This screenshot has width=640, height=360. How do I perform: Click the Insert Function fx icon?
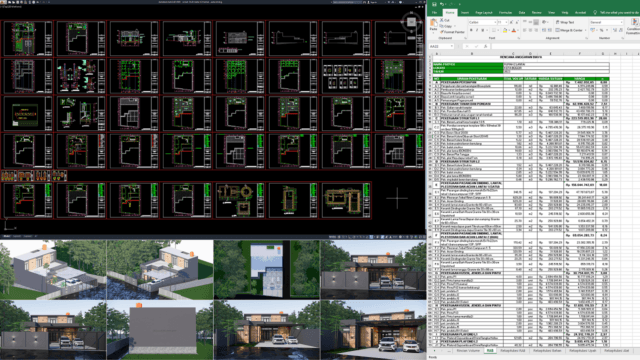coord(485,47)
